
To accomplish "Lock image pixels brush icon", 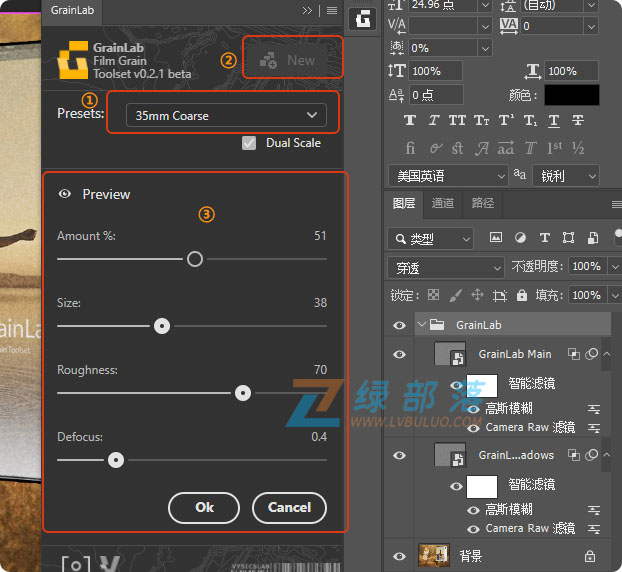I will [455, 295].
